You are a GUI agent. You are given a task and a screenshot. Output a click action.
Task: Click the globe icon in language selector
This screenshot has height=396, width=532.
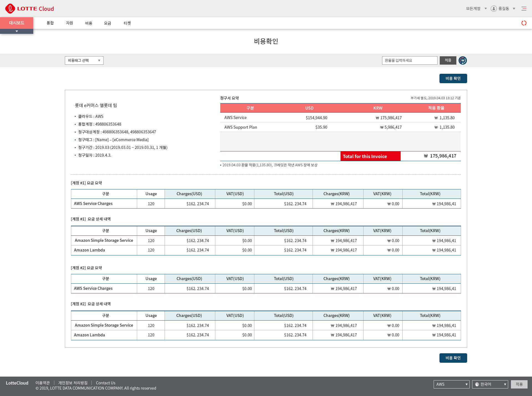tap(477, 384)
